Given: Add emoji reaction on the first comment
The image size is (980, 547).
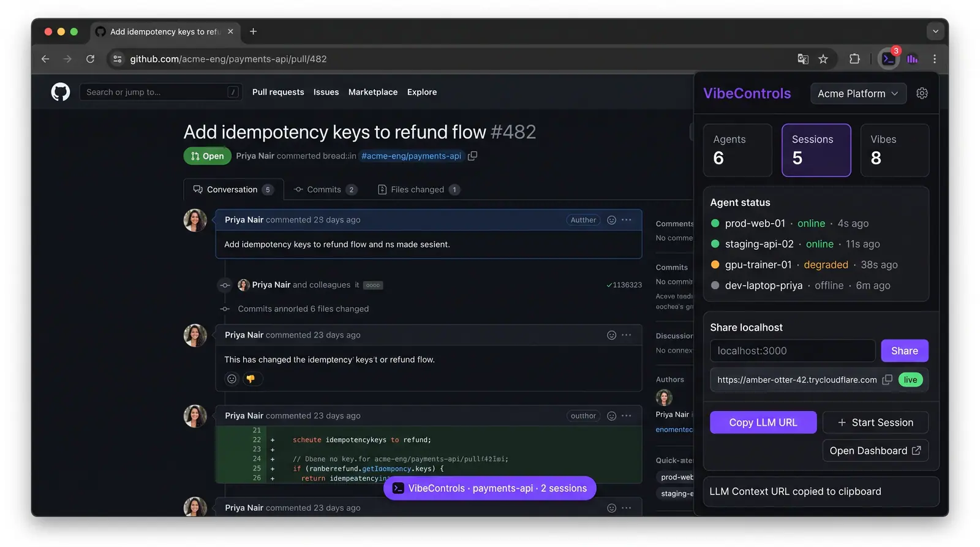Looking at the screenshot, I should tap(611, 220).
